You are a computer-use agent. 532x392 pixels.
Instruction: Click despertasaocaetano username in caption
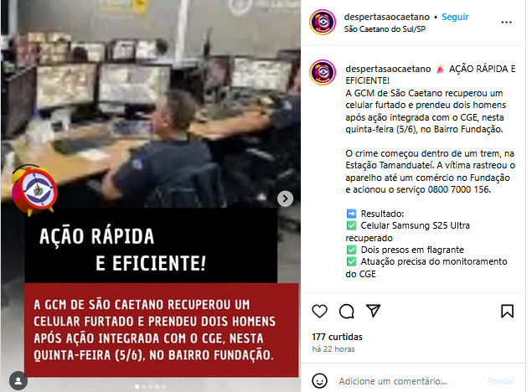click(388, 69)
